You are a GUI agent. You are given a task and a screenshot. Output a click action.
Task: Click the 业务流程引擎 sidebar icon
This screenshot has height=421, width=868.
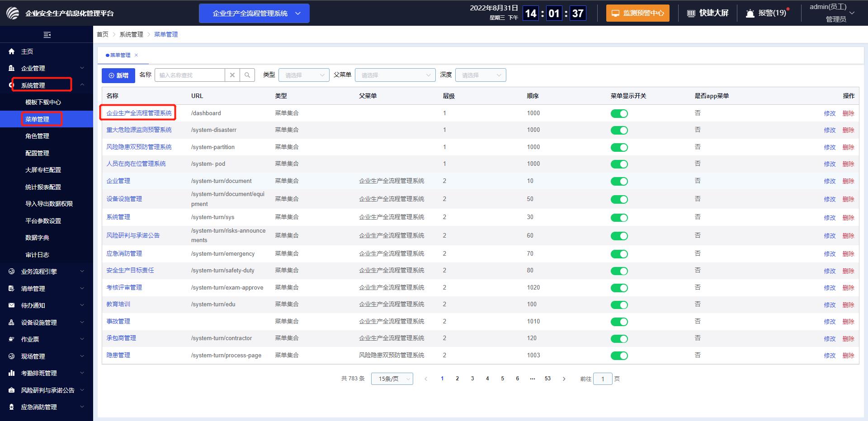tap(12, 271)
